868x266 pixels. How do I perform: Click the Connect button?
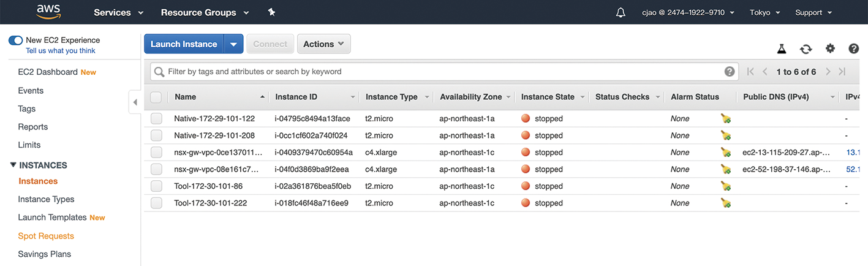270,44
